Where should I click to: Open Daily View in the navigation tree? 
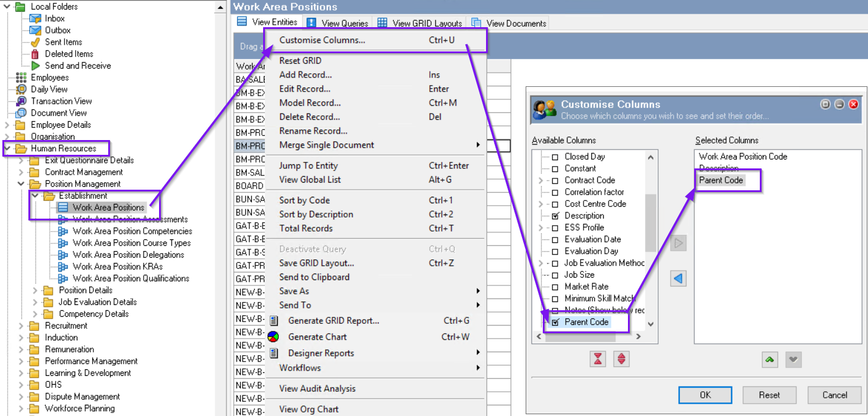tap(49, 89)
